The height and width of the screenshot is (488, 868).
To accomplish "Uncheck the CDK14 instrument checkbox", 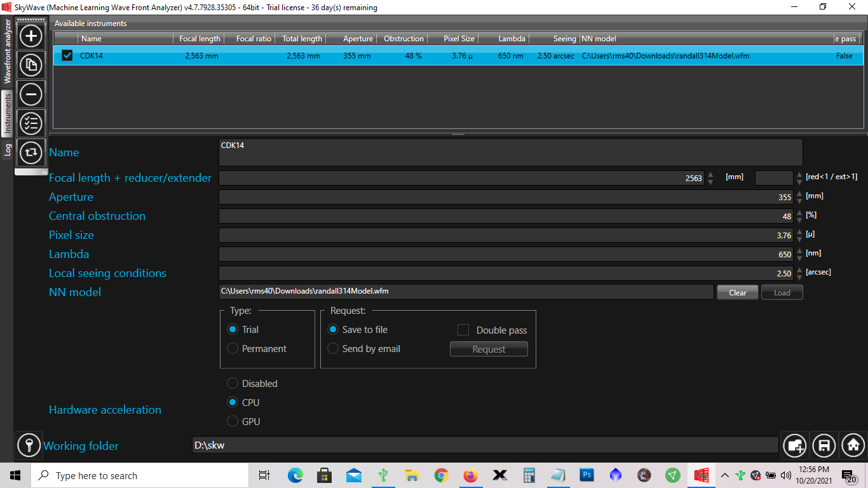I will 67,55.
